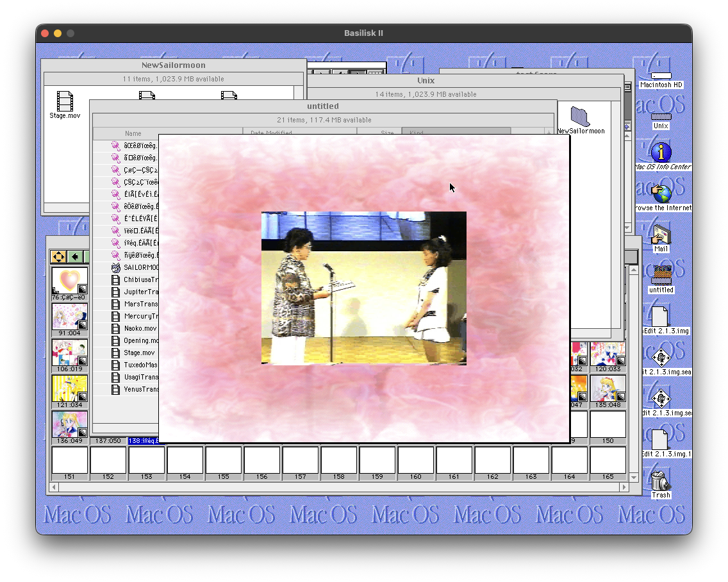Image resolution: width=728 pixels, height=582 pixels.
Task: Select the empty thumbnail slot 155
Action: coord(223,460)
